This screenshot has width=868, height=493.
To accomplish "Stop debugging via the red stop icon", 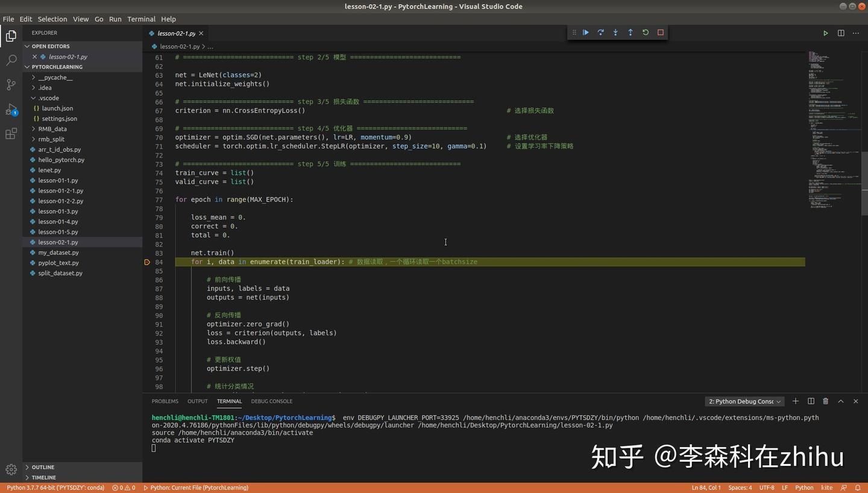I will 660,32.
